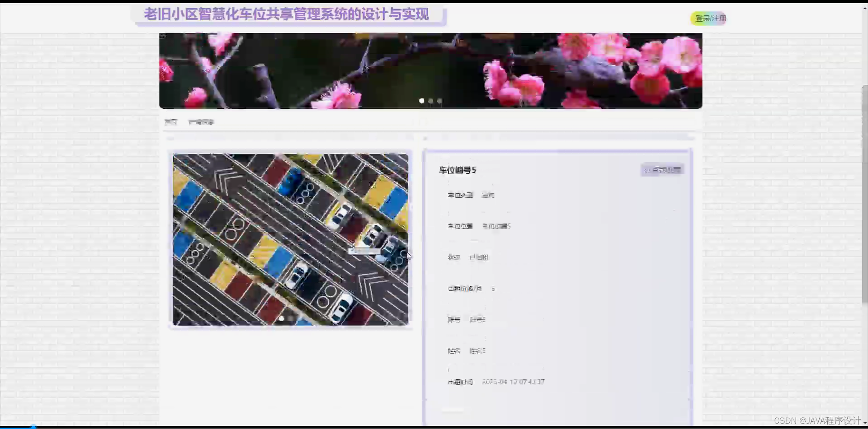Click the 车位位置5 value

pos(496,226)
